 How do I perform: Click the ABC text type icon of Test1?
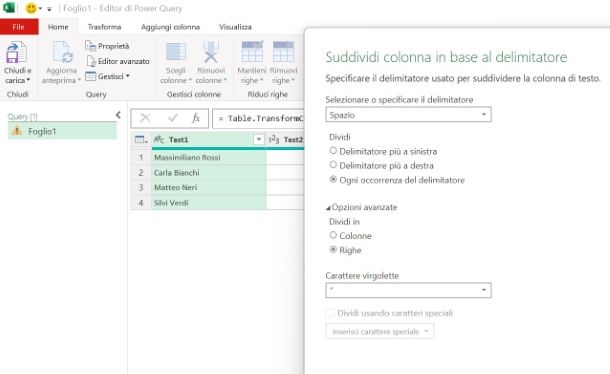(159, 139)
